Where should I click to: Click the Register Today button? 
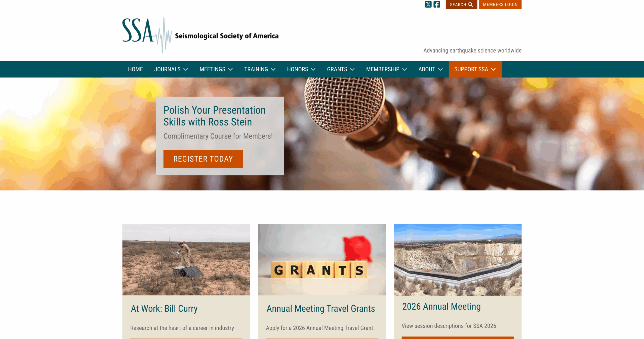[203, 159]
